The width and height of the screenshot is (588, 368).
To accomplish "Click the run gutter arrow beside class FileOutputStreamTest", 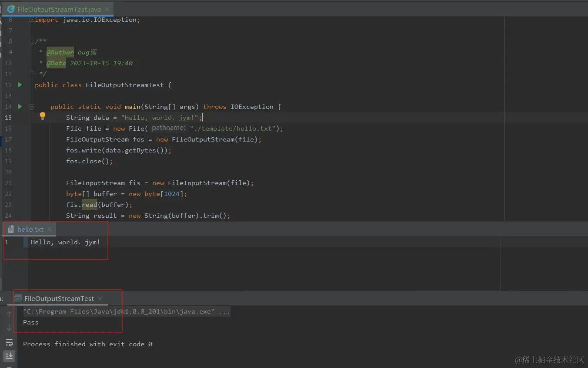I will (x=20, y=84).
